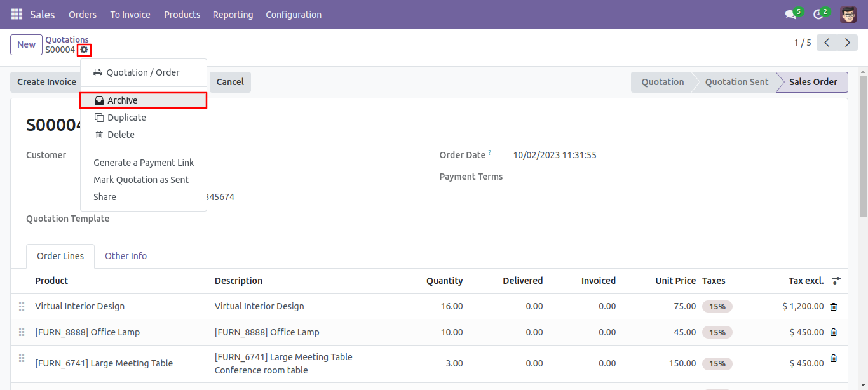
Task: Choose Generate a Payment Link
Action: click(x=144, y=163)
